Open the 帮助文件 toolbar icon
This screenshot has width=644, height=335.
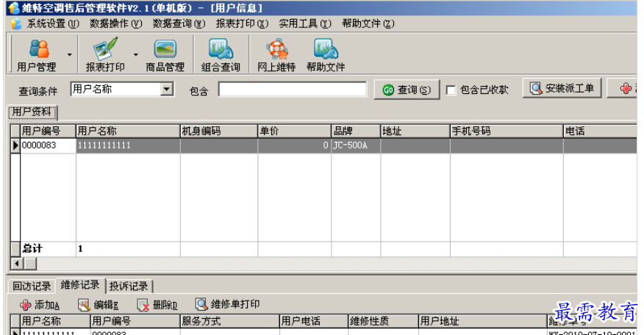[326, 55]
